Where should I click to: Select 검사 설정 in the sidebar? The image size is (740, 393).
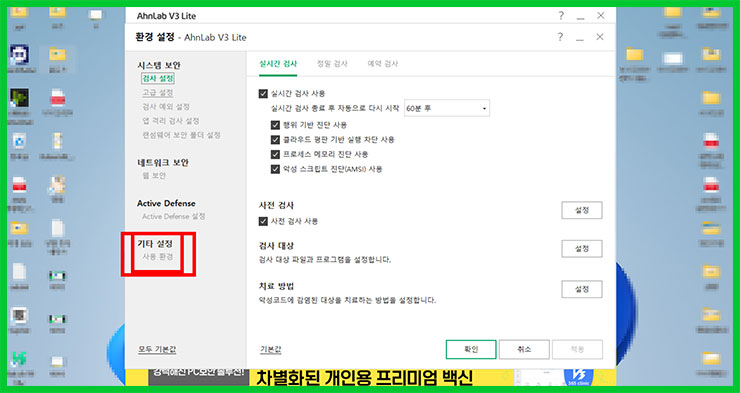(x=158, y=78)
